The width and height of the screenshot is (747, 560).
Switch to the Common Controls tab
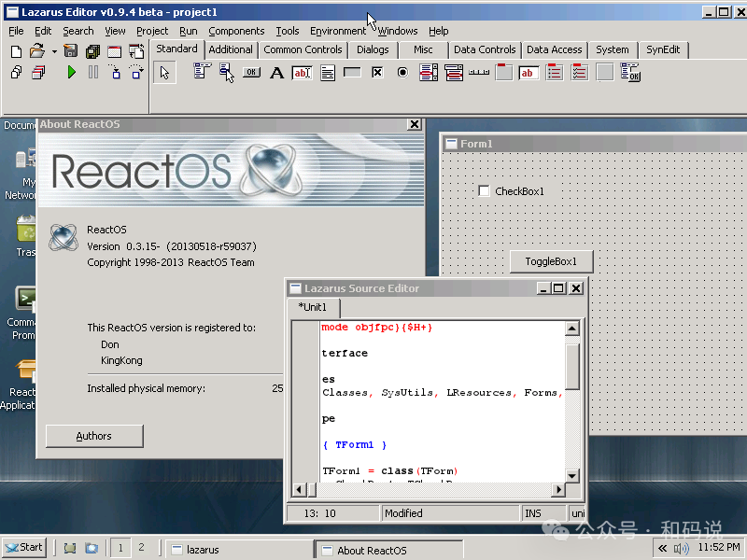[303, 49]
